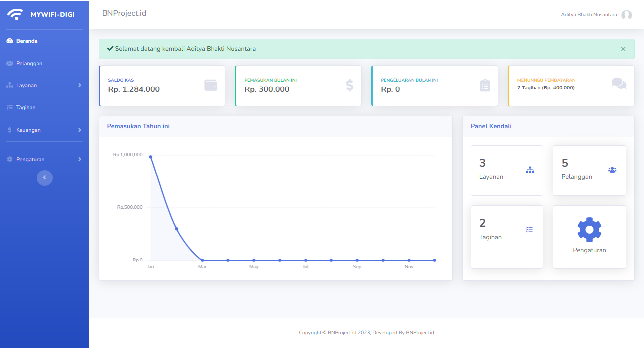This screenshot has height=348, width=644.
Task: Click the user avatar icon at top right
Action: pos(627,15)
